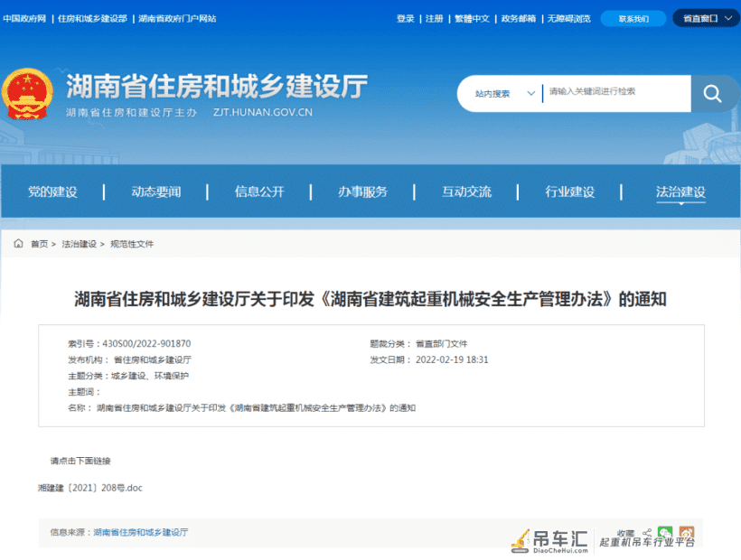Image resolution: width=741 pixels, height=560 pixels.
Task: Open the 办事服务 menu
Action: 362,191
